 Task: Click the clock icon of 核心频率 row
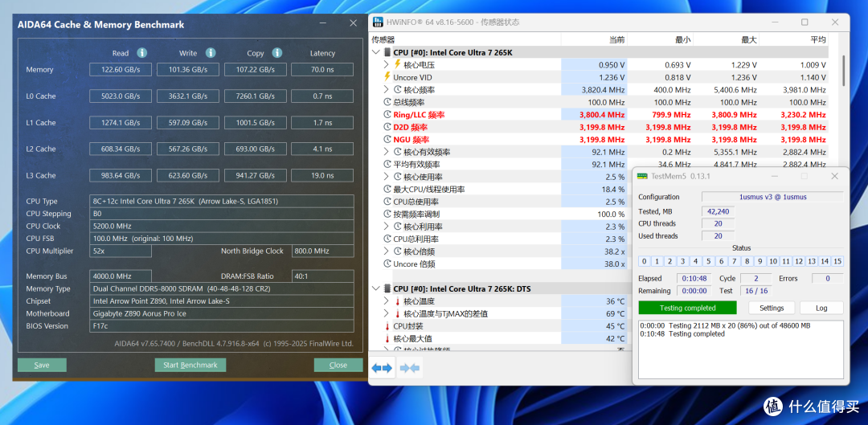(x=398, y=90)
